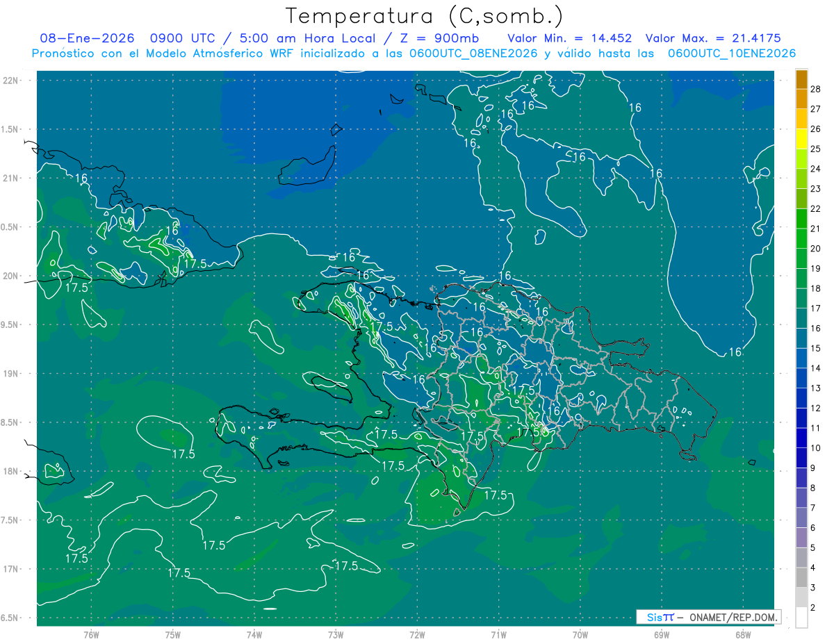Viewport: 834px width, 644px height.
Task: Click the '10' value on the color scale
Action: pyautogui.click(x=816, y=447)
